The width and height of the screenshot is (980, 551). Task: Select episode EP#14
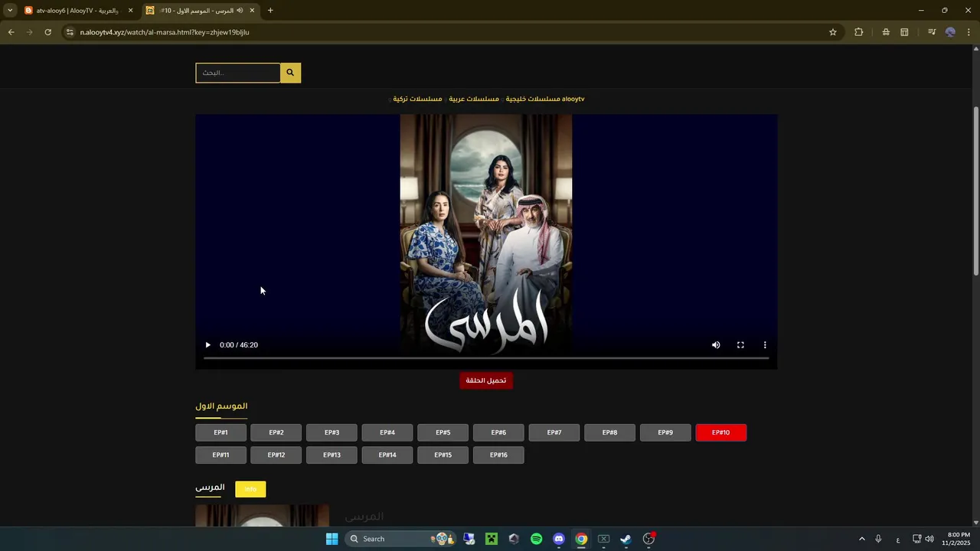point(387,455)
